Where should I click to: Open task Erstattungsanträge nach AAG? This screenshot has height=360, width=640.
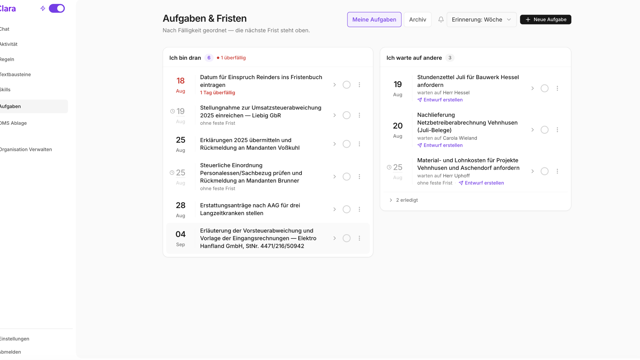pos(250,209)
